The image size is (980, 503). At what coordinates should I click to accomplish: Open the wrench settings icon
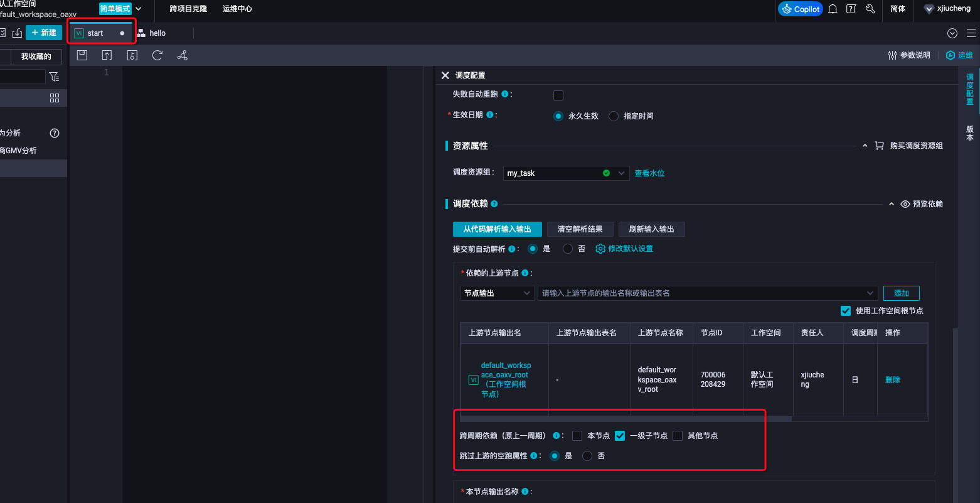(x=870, y=9)
